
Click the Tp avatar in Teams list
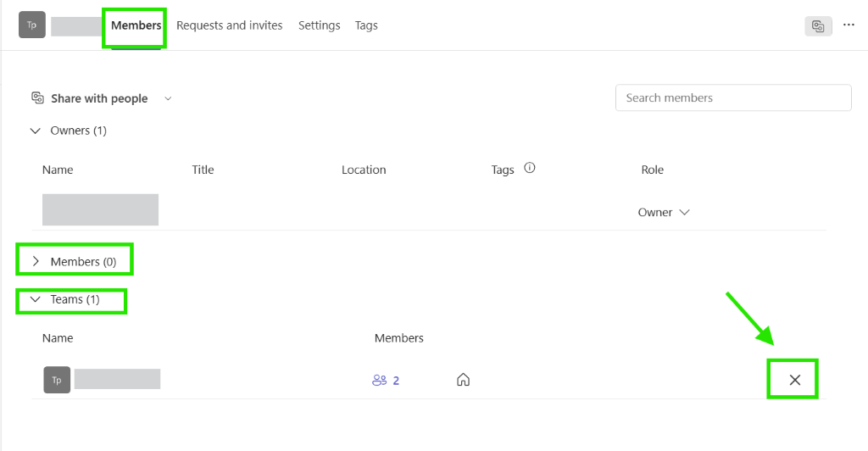(57, 380)
